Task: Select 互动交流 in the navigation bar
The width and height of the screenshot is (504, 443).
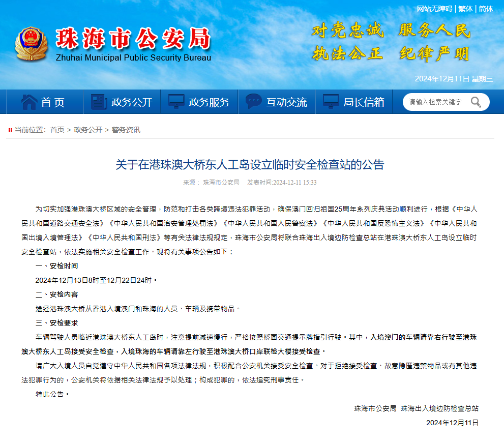Action: pyautogui.click(x=286, y=102)
